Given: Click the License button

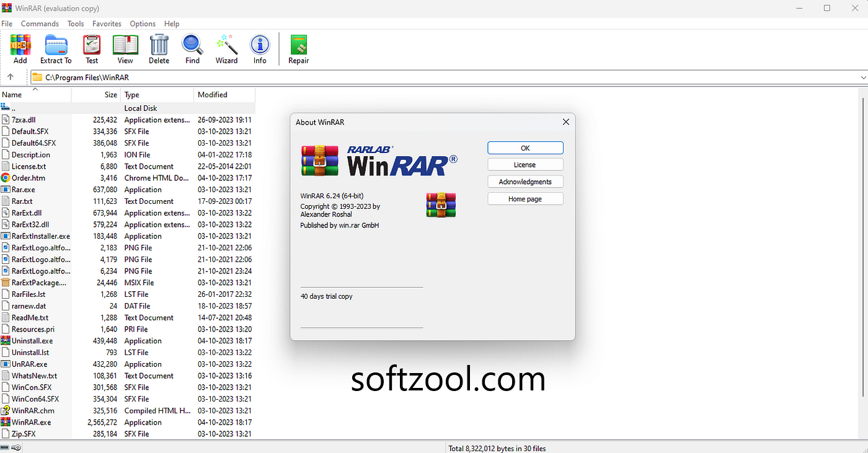Looking at the screenshot, I should tap(525, 164).
